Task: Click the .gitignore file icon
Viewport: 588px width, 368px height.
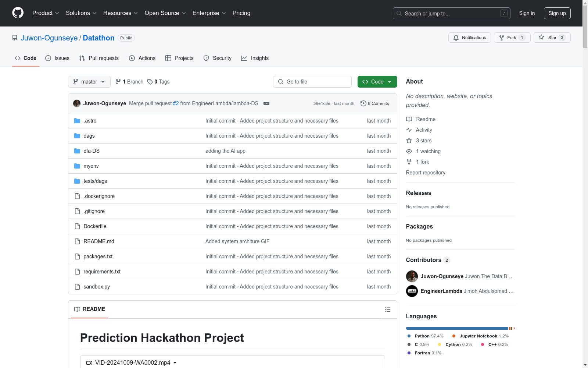Action: coord(77,211)
